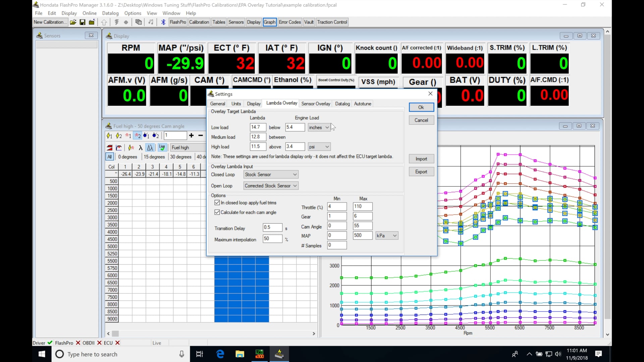Screen dimensions: 644x362
Task: Open a calibration file via the folder icon
Action: pyautogui.click(x=73, y=22)
